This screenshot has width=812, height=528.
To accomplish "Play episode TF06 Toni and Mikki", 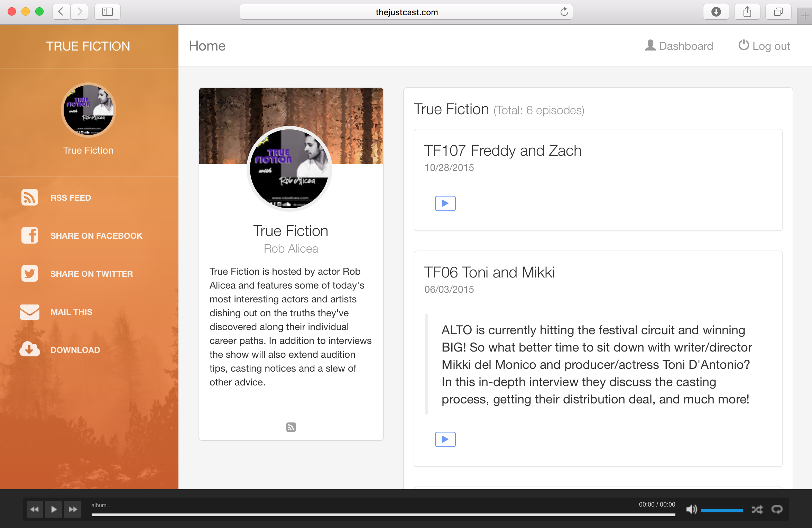I will click(445, 439).
